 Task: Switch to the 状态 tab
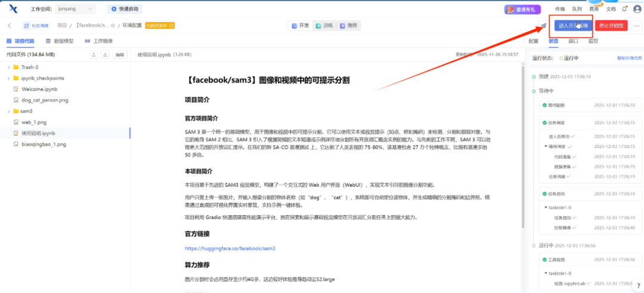(553, 41)
